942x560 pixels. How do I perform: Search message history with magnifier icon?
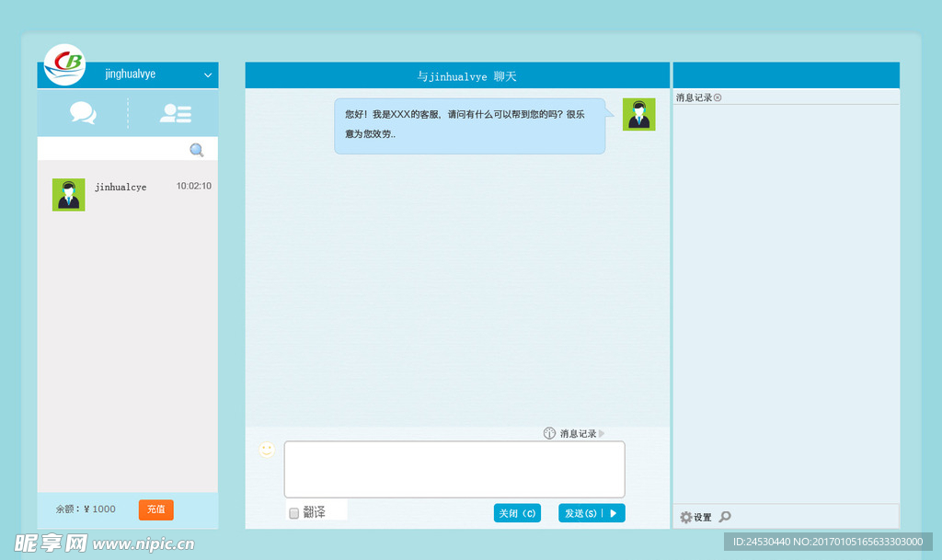[725, 517]
